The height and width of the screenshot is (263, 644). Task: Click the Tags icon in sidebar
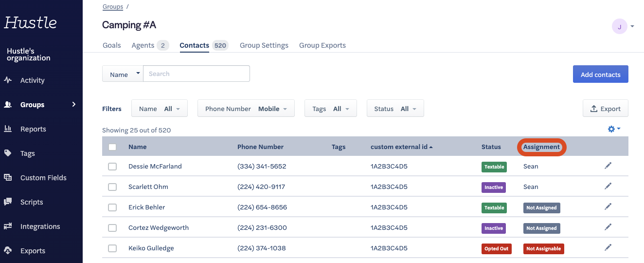click(x=8, y=153)
